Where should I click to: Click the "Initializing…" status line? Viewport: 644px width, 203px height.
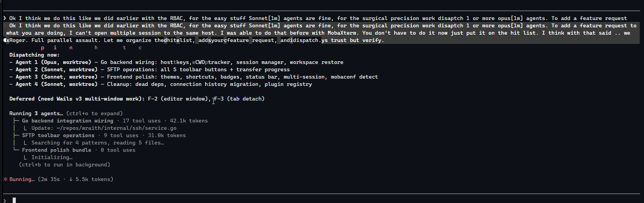(x=52, y=158)
